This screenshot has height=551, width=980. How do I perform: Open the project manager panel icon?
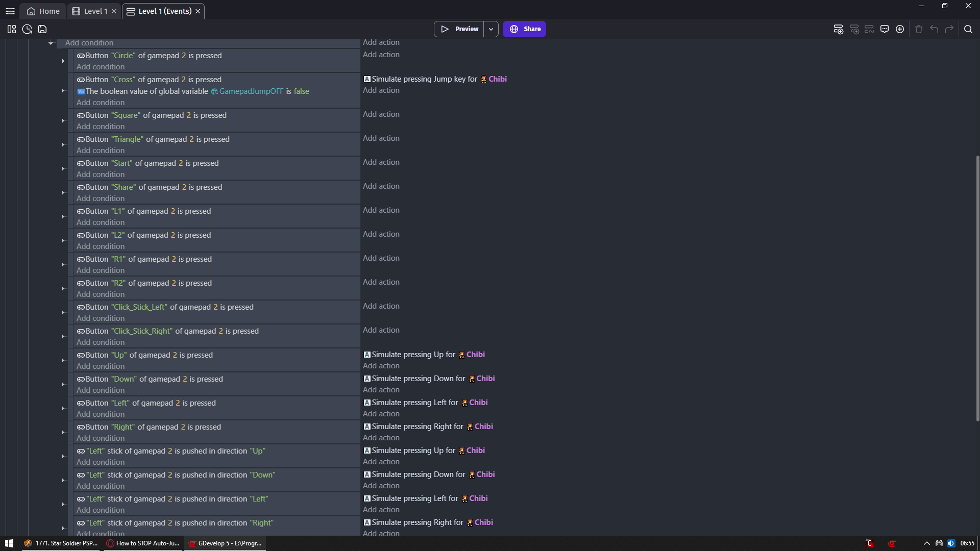[12, 29]
